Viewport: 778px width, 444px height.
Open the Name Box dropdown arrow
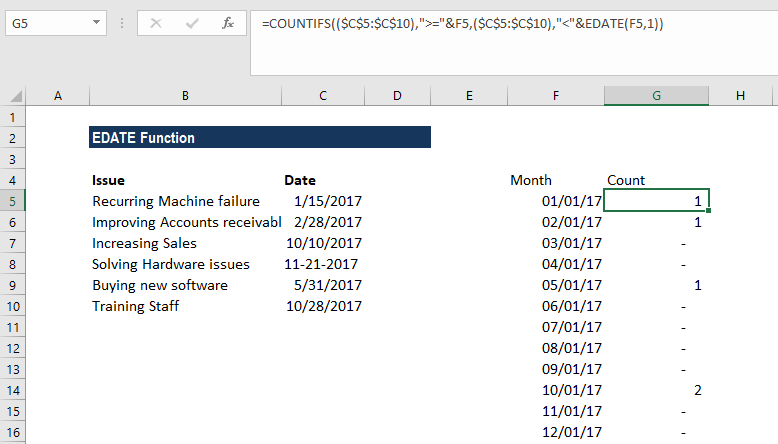[95, 23]
